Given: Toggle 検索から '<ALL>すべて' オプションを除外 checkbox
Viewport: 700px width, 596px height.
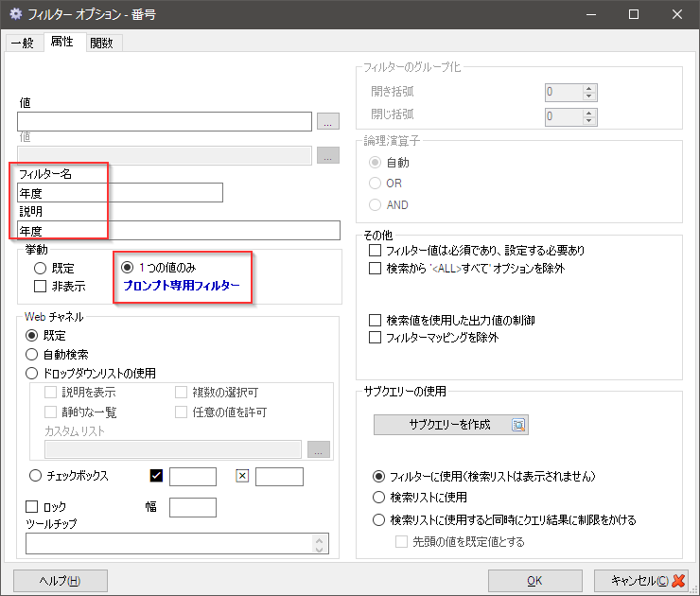Looking at the screenshot, I should 375,268.
